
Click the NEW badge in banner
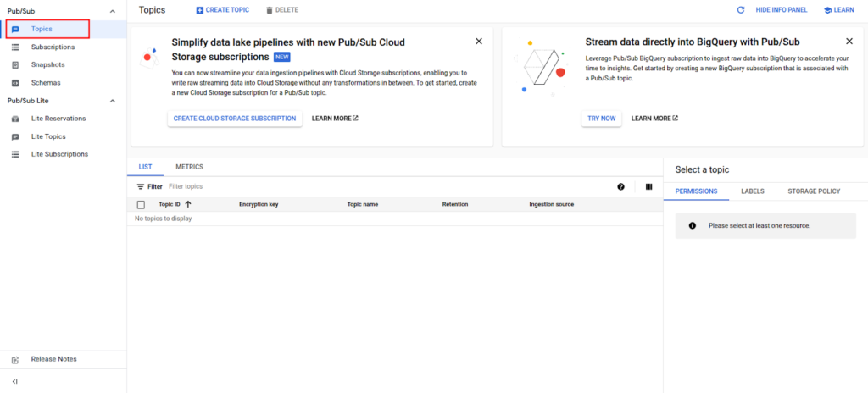(282, 57)
